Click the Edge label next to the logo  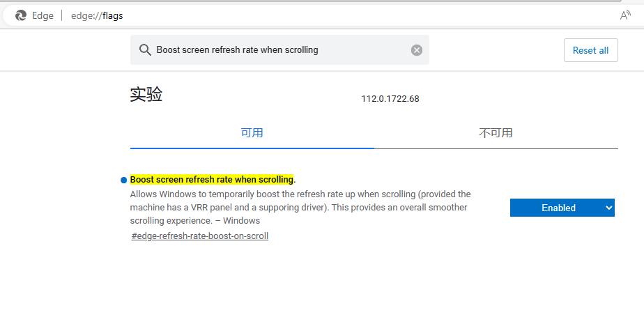[x=43, y=15]
